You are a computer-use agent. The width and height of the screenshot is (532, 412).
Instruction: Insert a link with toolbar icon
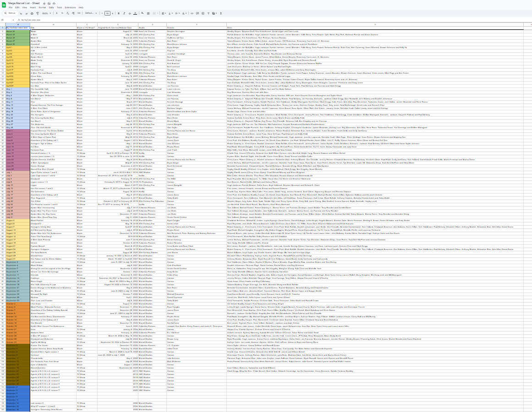[192, 13]
